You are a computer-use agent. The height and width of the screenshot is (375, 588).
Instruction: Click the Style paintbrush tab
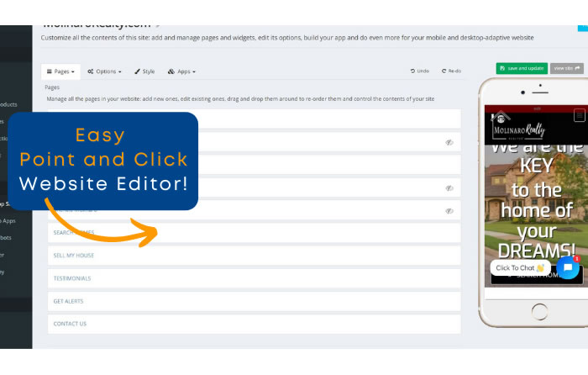[x=144, y=71]
